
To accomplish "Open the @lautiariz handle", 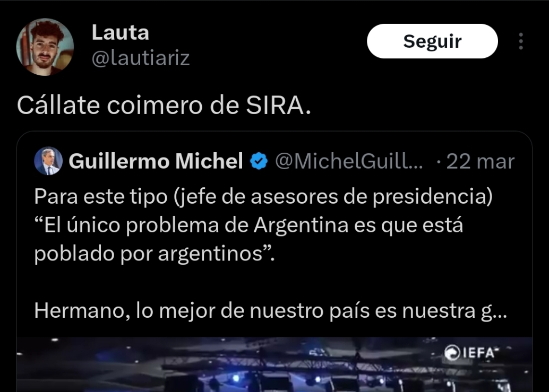I will pyautogui.click(x=141, y=58).
